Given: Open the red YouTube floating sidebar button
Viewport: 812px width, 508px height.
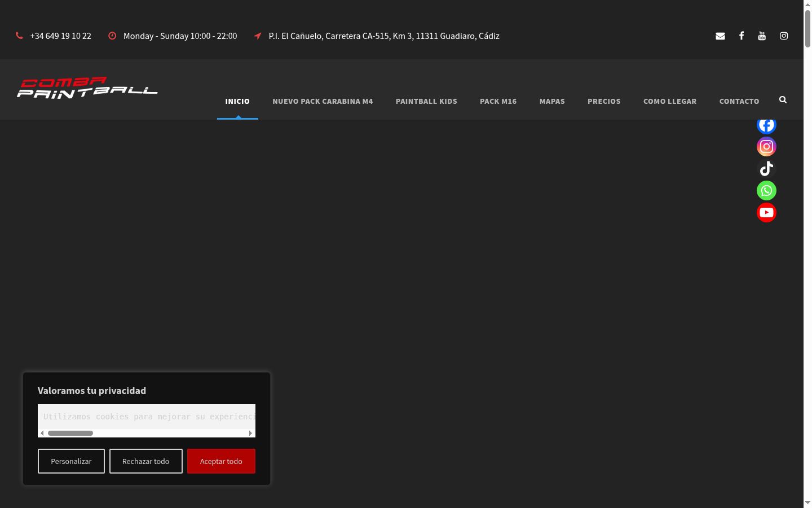Looking at the screenshot, I should pos(766,213).
